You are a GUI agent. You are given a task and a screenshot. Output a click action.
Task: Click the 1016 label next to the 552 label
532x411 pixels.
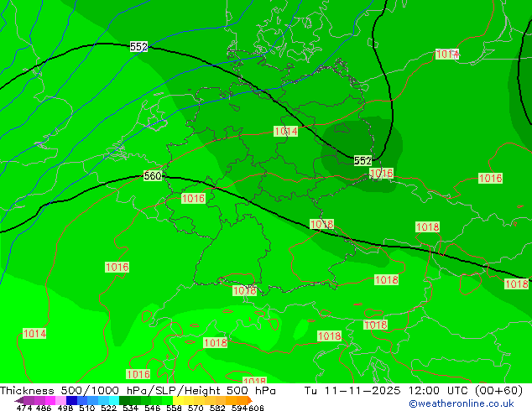click(381, 174)
